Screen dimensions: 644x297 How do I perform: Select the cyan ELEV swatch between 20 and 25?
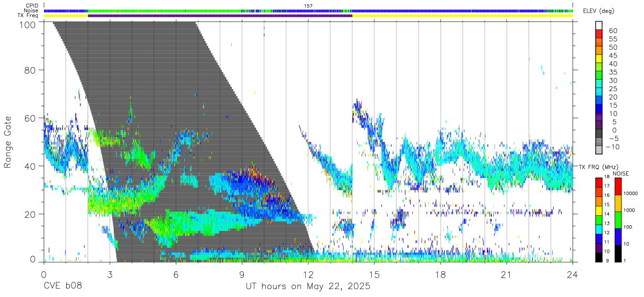tap(598, 92)
